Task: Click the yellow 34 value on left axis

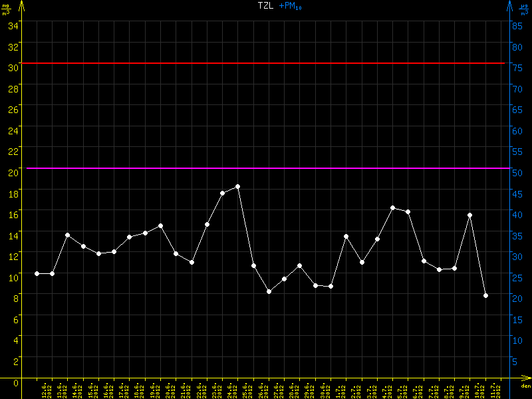Action: click(x=13, y=25)
